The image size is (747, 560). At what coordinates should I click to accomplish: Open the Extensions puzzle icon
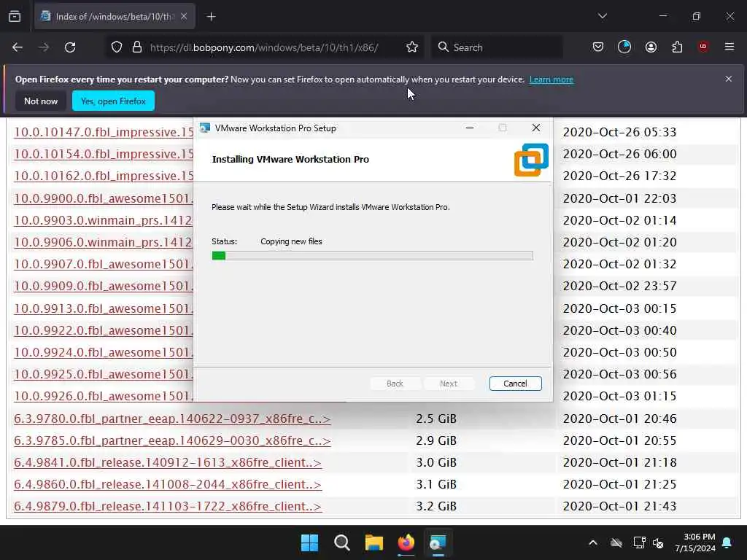click(677, 47)
